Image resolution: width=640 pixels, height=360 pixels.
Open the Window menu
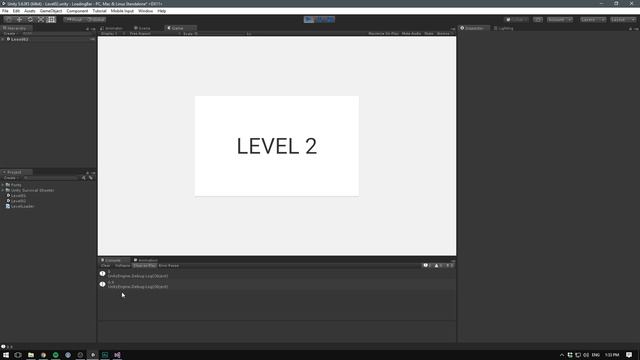click(x=145, y=11)
